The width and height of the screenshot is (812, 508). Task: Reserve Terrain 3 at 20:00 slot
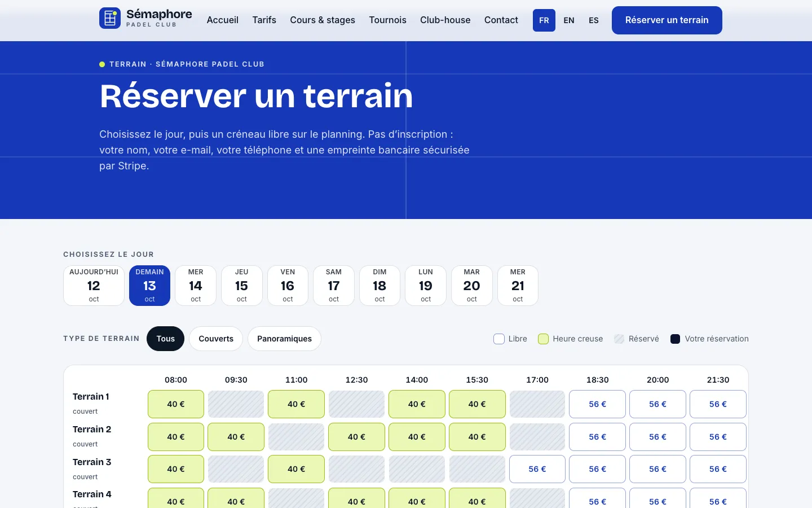click(x=657, y=469)
